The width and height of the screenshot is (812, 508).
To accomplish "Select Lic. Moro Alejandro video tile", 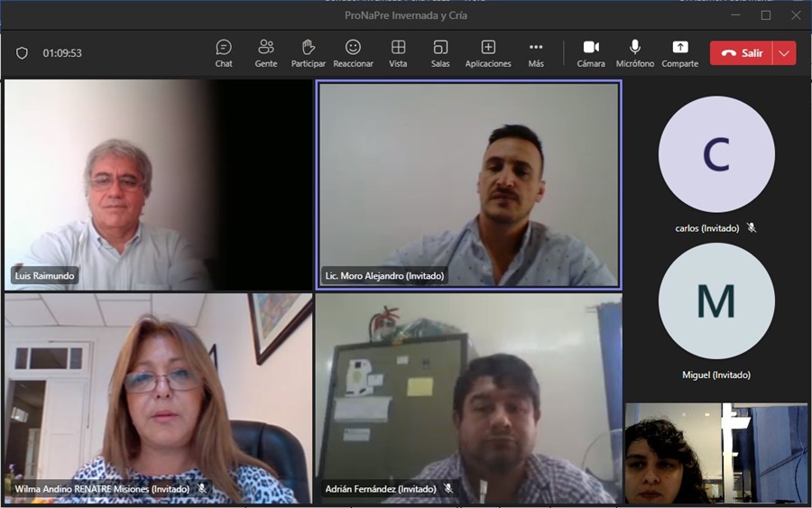I will (x=468, y=185).
